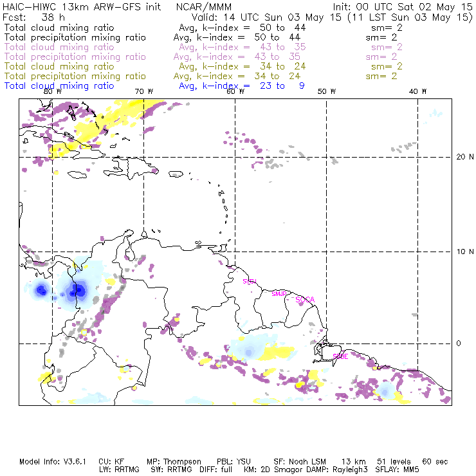Click the 'SFLAY: MM5' footer entry
The height and width of the screenshot is (476, 476).
coord(397,470)
